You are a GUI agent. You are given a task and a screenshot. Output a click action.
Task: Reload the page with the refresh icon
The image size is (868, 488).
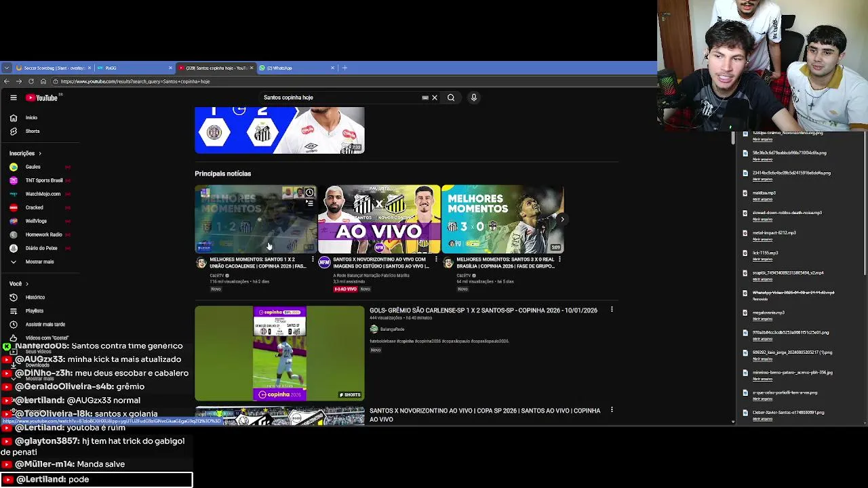pyautogui.click(x=31, y=81)
